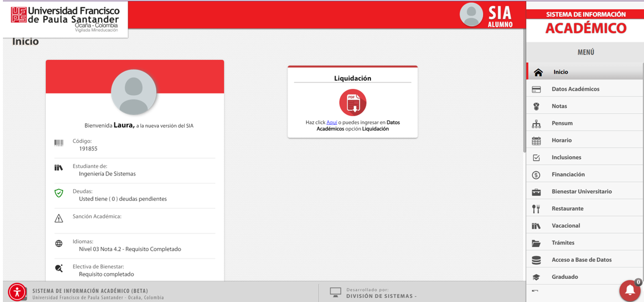
Task: Click the Inicio page heading
Action: (x=26, y=41)
